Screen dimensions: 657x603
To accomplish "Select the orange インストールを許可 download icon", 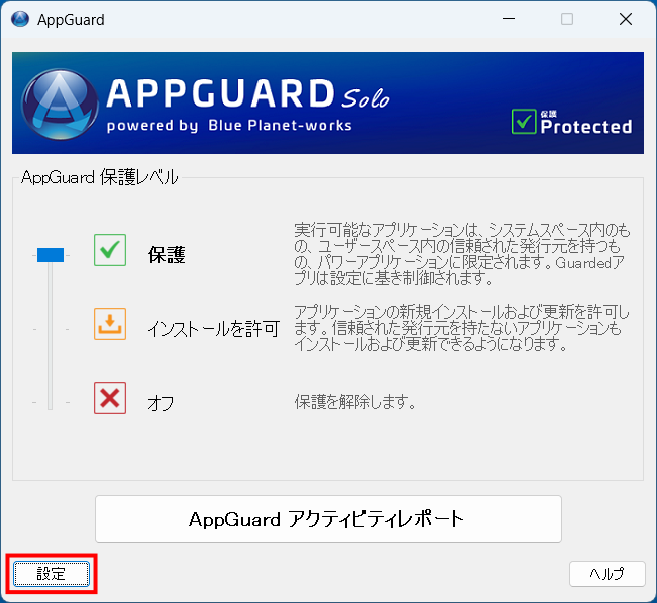I will coord(110,324).
